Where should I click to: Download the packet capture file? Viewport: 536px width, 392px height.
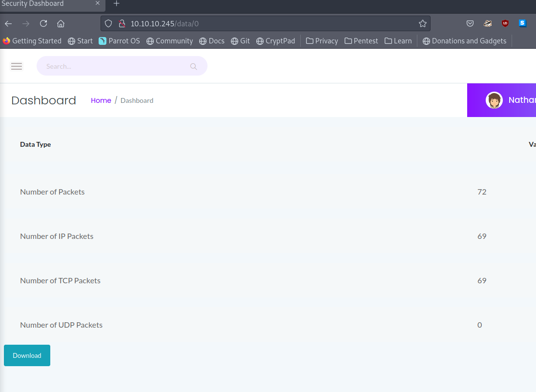(x=27, y=355)
